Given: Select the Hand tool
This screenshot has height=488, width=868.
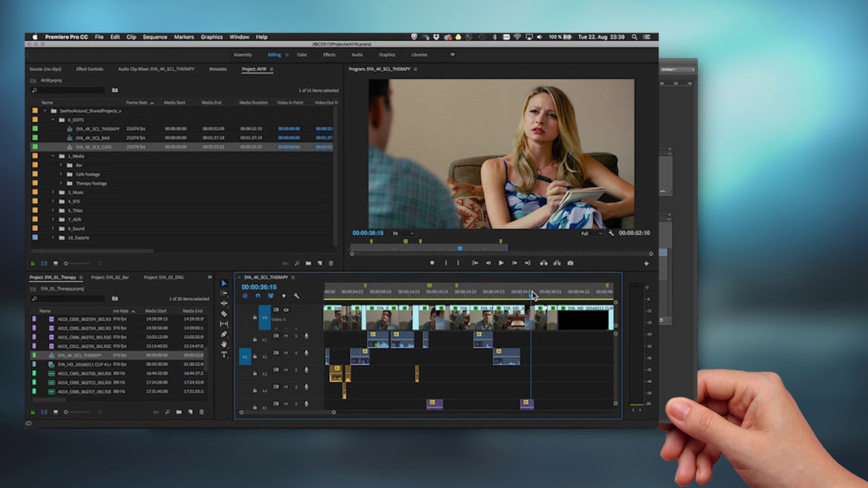Looking at the screenshot, I should point(224,344).
